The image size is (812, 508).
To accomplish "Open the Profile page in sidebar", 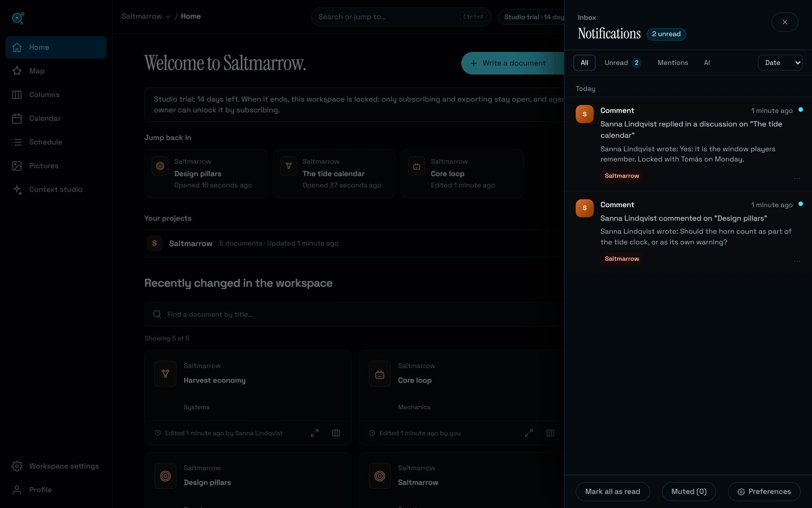I will click(x=56, y=490).
